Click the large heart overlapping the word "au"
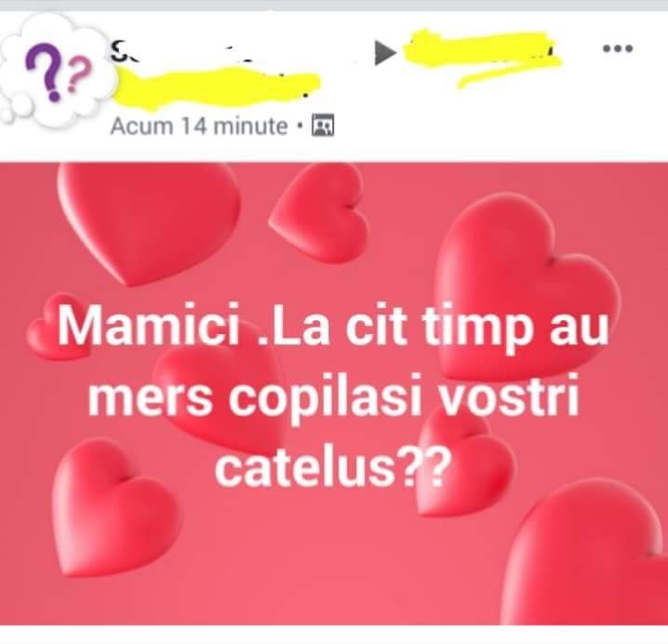Image resolution: width=668 pixels, height=644 pixels. [x=528, y=288]
